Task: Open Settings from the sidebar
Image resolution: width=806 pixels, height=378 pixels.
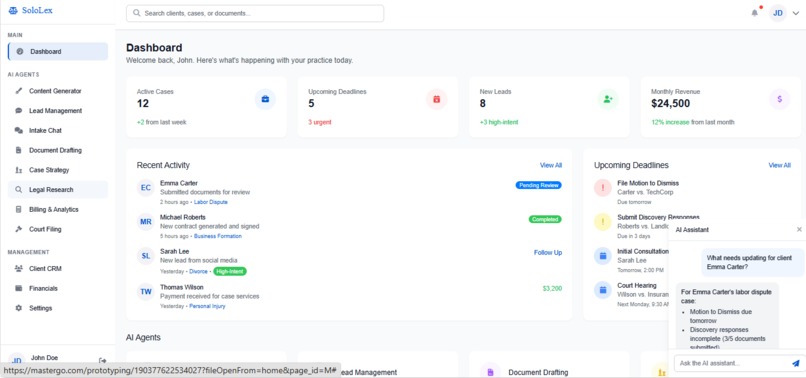Action: click(x=58, y=308)
